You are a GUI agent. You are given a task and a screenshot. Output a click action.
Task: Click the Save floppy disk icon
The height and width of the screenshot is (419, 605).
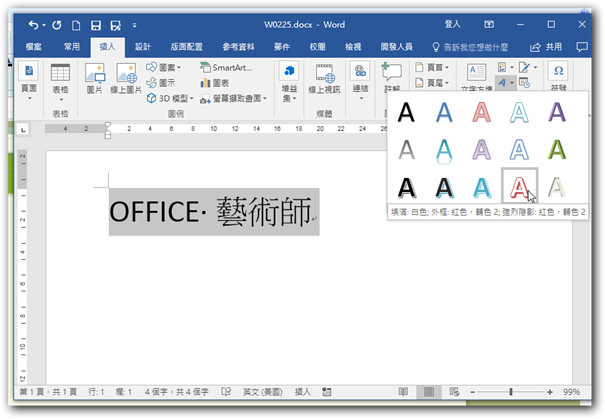pos(96,25)
